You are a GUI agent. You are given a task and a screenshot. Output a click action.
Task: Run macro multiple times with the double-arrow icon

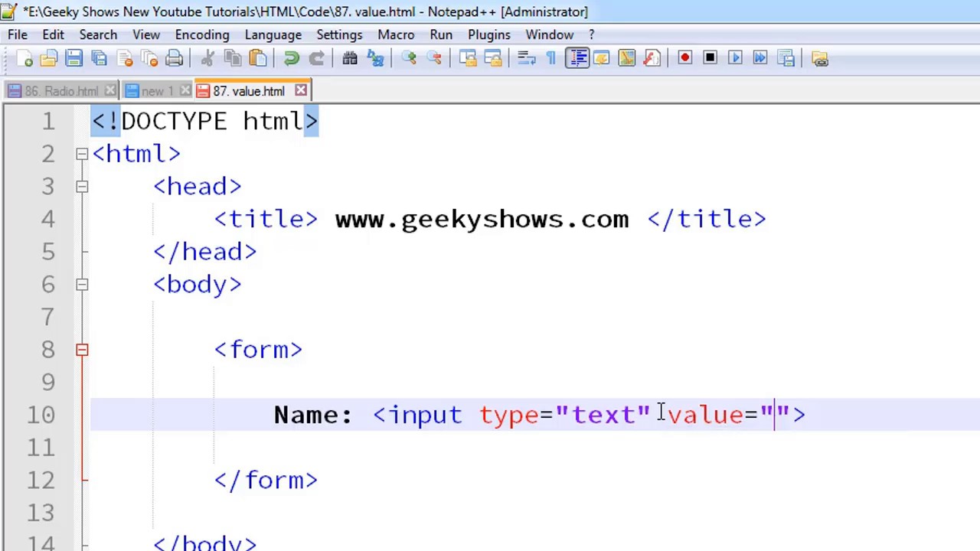760,58
